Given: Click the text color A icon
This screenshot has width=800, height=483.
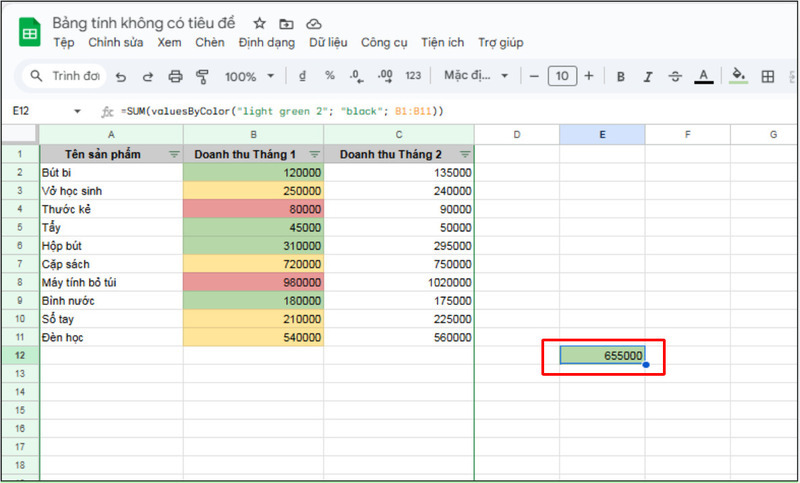Looking at the screenshot, I should click(703, 76).
